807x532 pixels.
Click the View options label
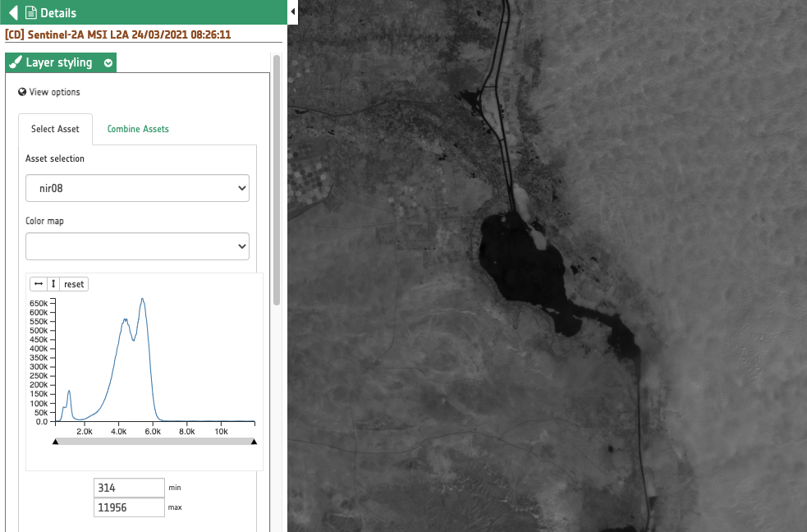(x=54, y=92)
